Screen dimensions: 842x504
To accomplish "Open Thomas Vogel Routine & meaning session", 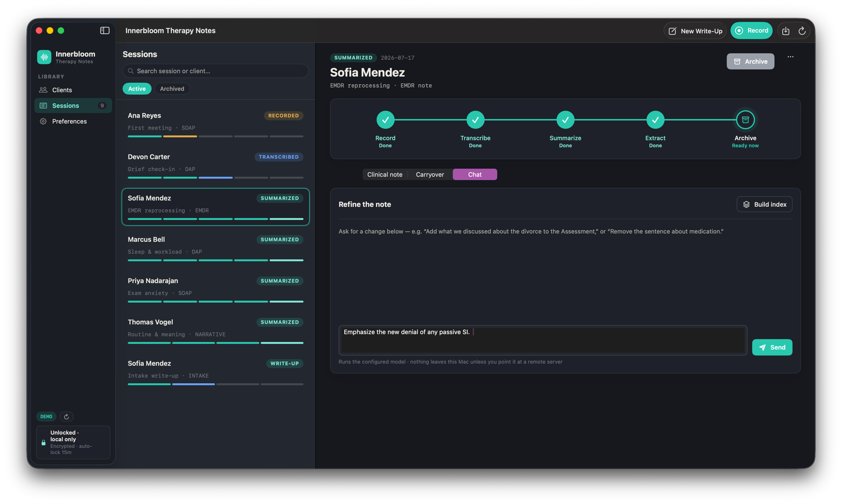I will (x=216, y=331).
